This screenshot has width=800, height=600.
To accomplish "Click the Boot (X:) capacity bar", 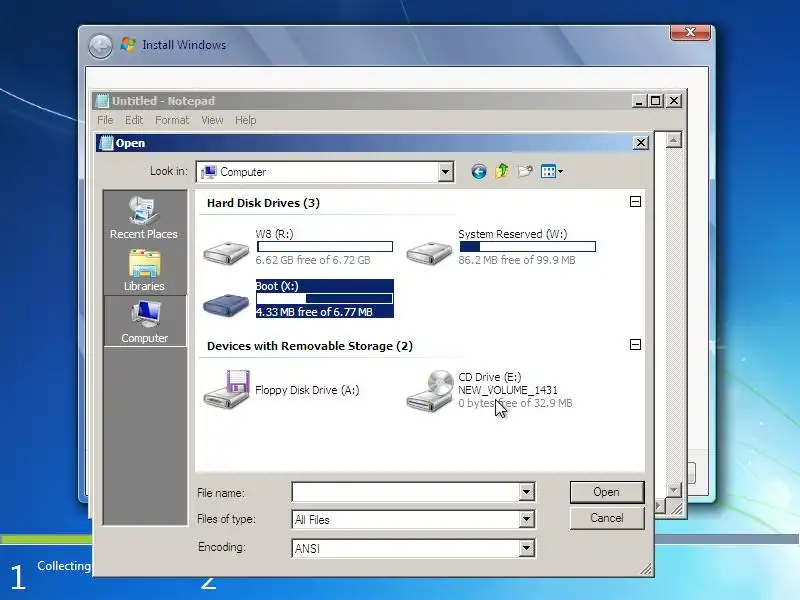I will (x=324, y=298).
